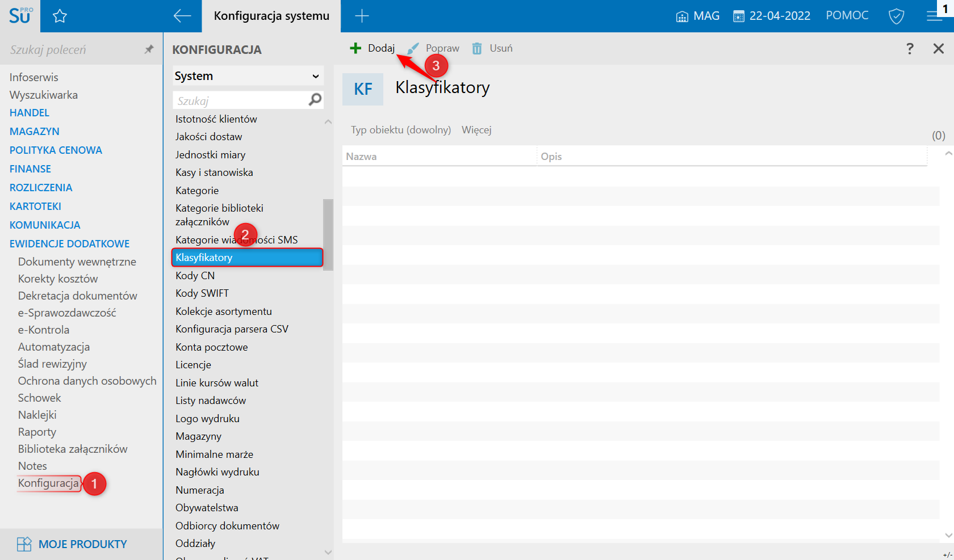This screenshot has width=954, height=560.
Task: Click the configuration list scrollbar thumb
Action: 328,235
